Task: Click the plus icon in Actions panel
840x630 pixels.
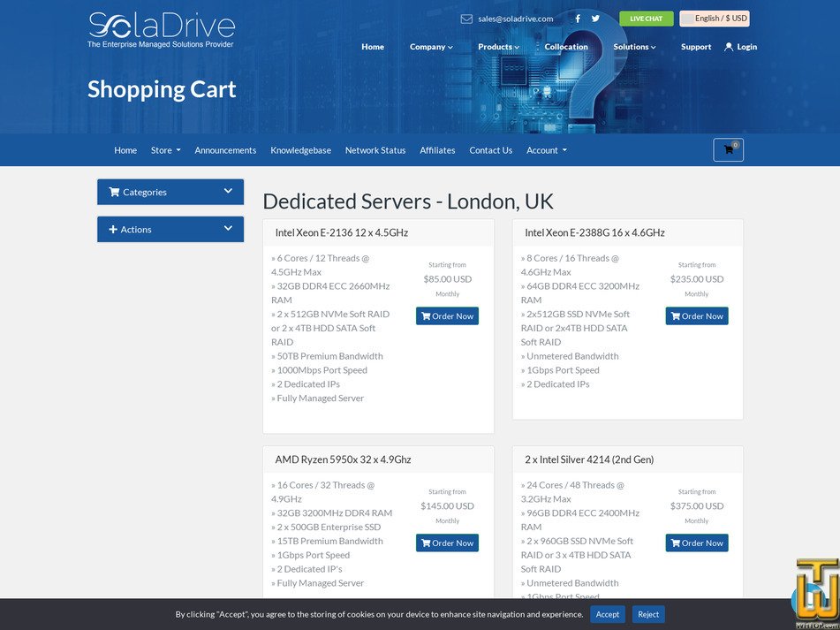Action: pyautogui.click(x=113, y=229)
